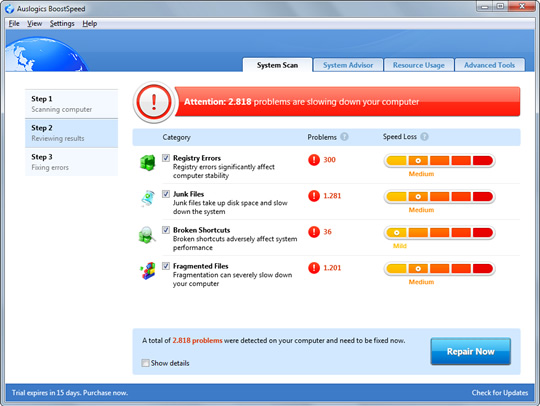Click the Fragmented Files speed loss meter

click(439, 269)
